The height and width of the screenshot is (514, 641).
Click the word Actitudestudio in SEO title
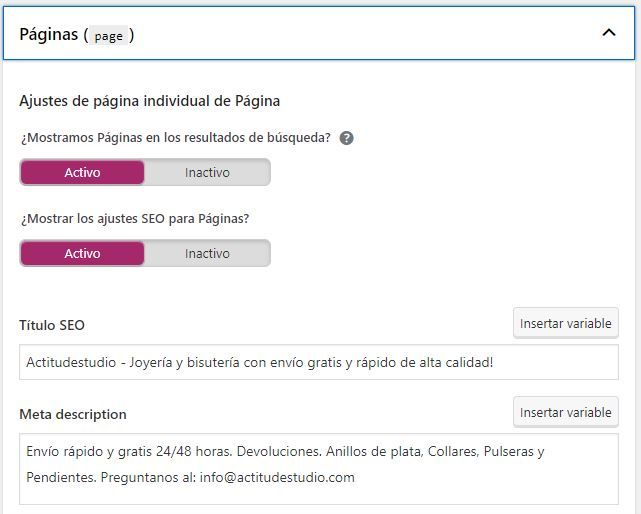coord(71,362)
